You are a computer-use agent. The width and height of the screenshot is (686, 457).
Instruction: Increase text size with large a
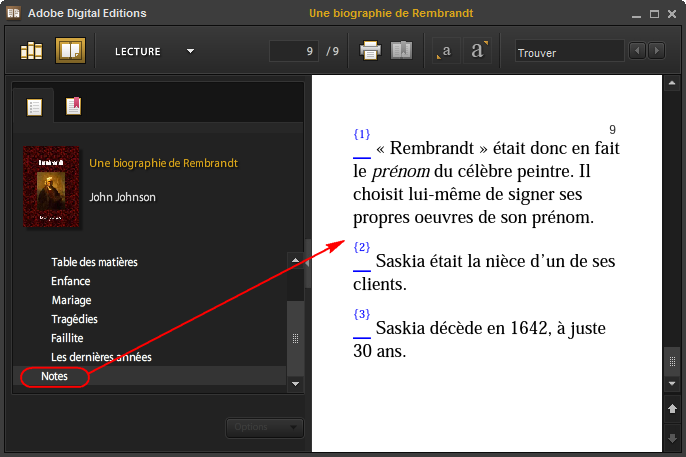pyautogui.click(x=478, y=51)
